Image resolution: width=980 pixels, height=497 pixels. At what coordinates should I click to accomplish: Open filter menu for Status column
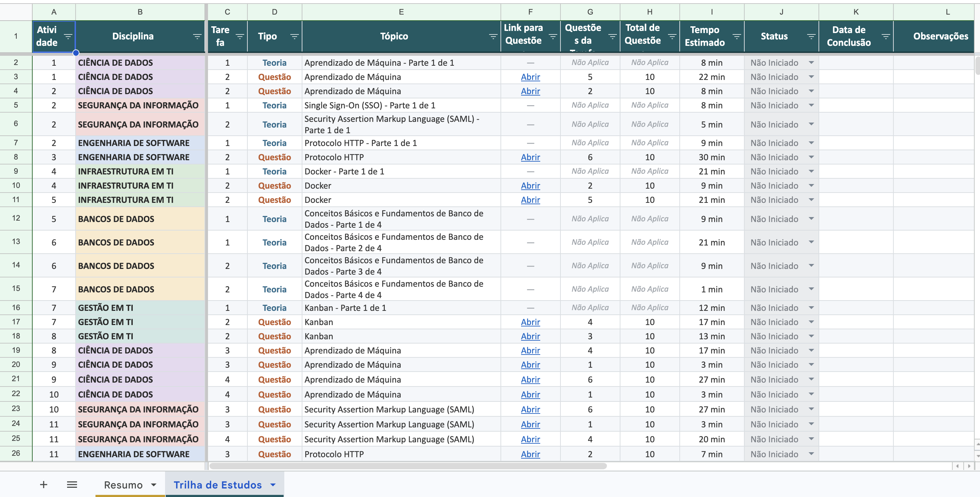pos(811,37)
